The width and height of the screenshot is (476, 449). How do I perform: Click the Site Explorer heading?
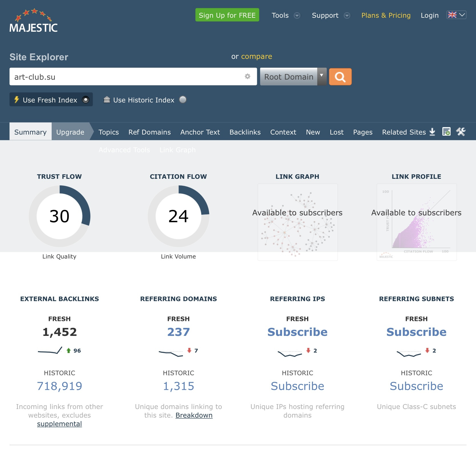pyautogui.click(x=39, y=57)
